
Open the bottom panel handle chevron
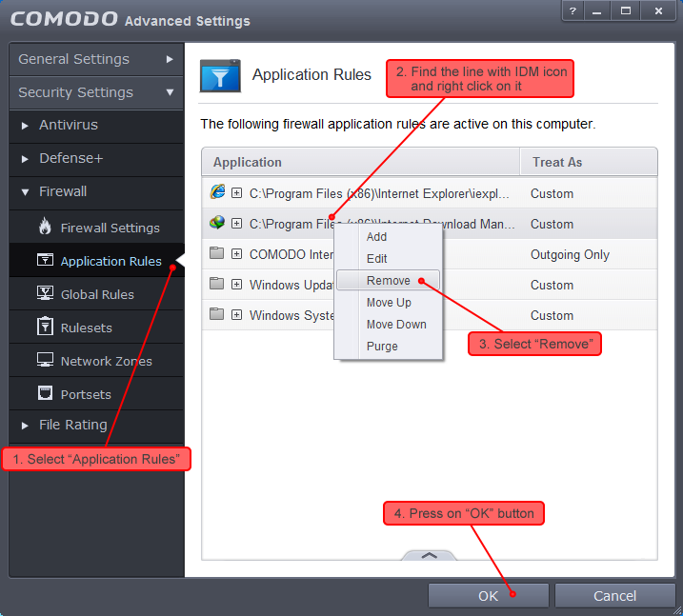[x=429, y=555]
